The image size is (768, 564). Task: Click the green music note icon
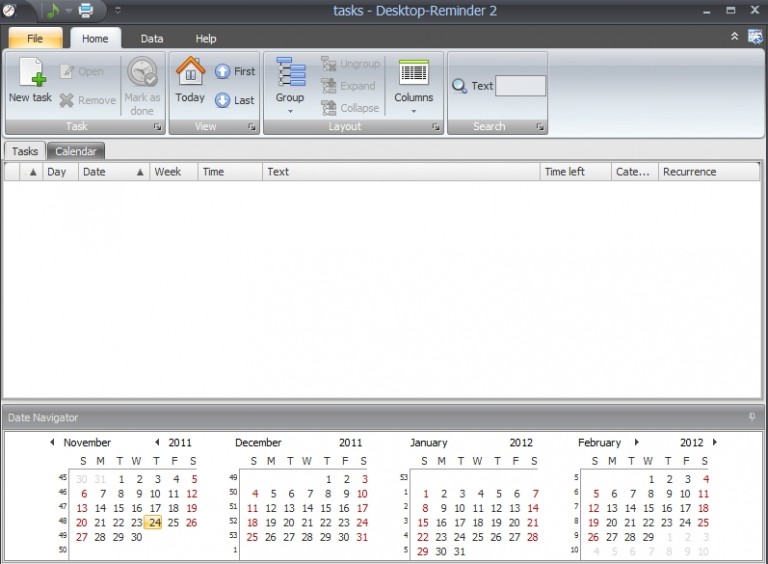[53, 10]
